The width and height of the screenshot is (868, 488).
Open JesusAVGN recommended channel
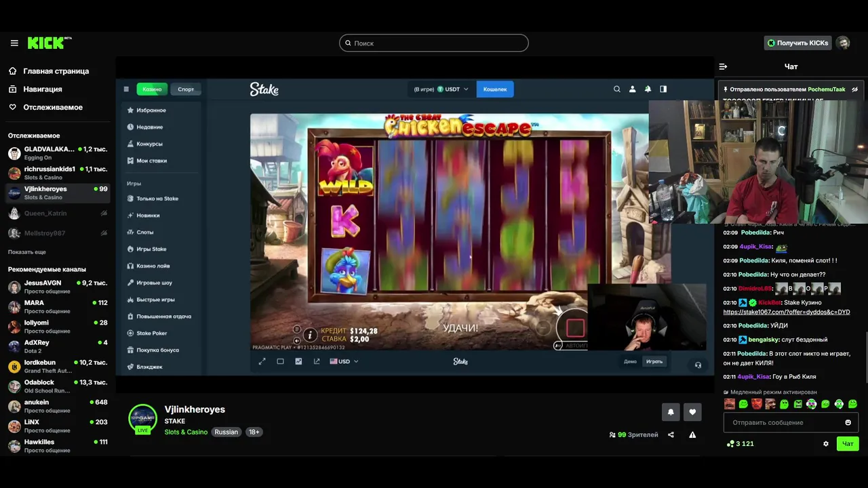tap(57, 287)
